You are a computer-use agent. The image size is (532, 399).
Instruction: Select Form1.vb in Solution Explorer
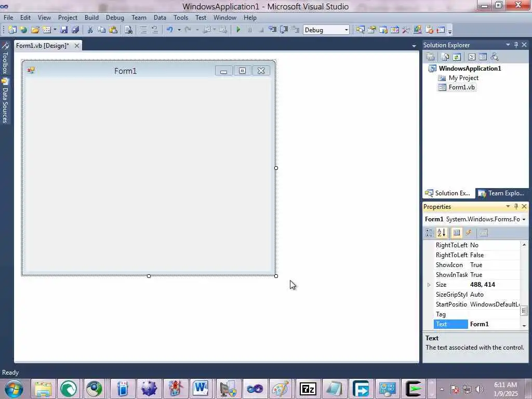[x=461, y=87]
